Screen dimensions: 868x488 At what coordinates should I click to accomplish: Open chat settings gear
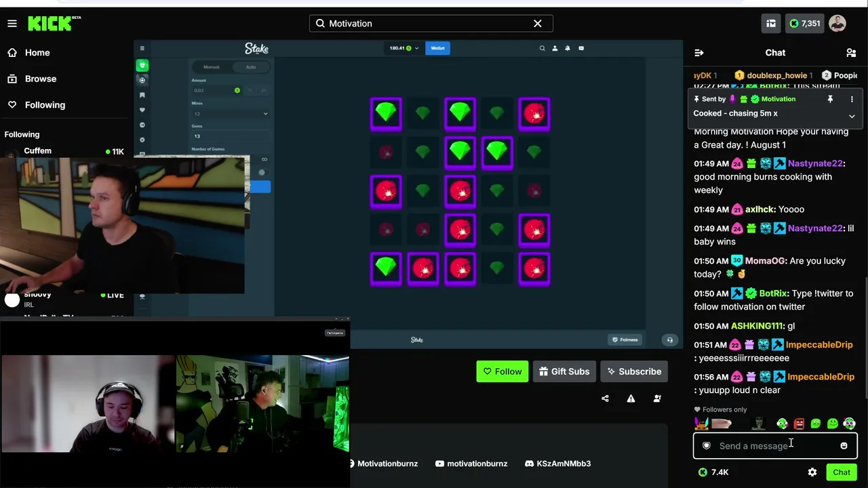click(812, 472)
